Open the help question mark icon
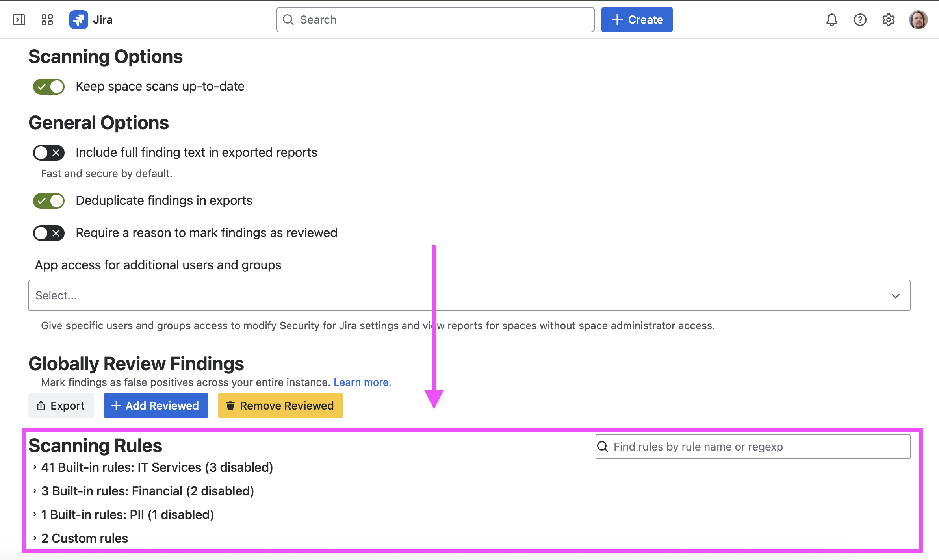Viewport: 939px width, 560px height. pos(860,20)
